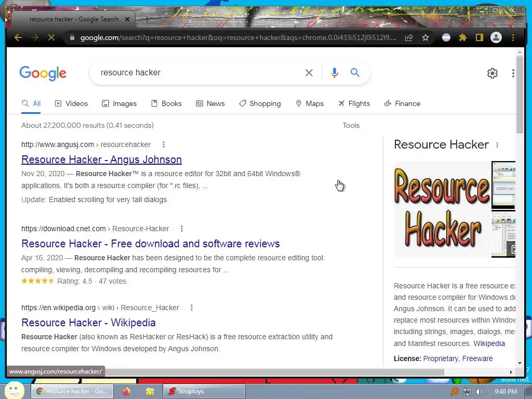Go back using the browser back arrow

click(18, 37)
